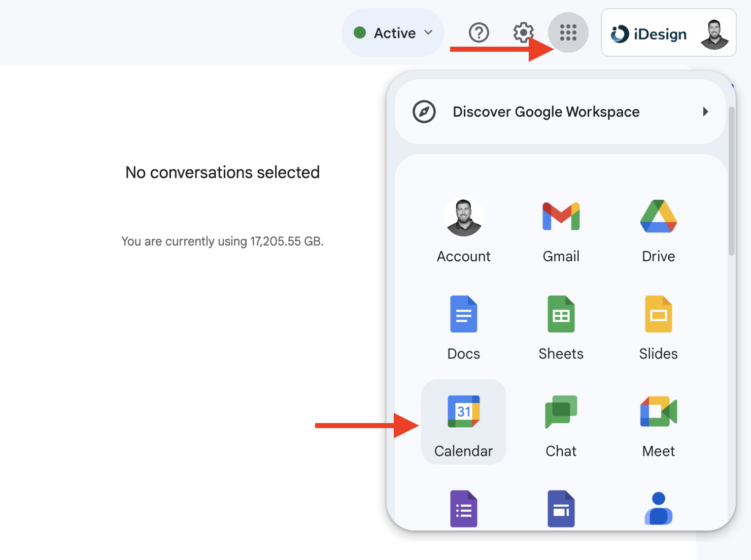Screen dimensions: 751x560
Task: Click the apps panel scrollbar
Action: point(731,181)
